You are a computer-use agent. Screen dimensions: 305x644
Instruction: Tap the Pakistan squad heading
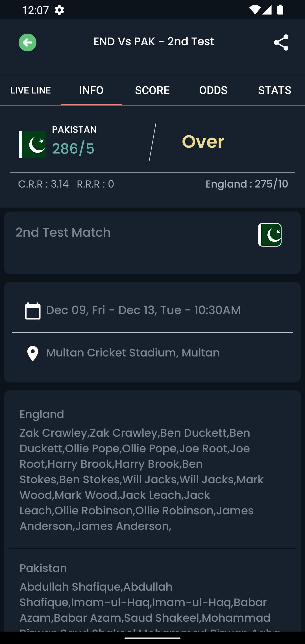click(x=43, y=568)
